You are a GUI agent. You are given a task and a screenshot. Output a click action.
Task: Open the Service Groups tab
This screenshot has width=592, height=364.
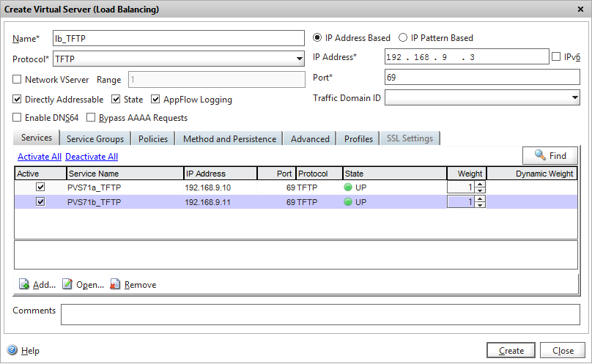(x=95, y=138)
